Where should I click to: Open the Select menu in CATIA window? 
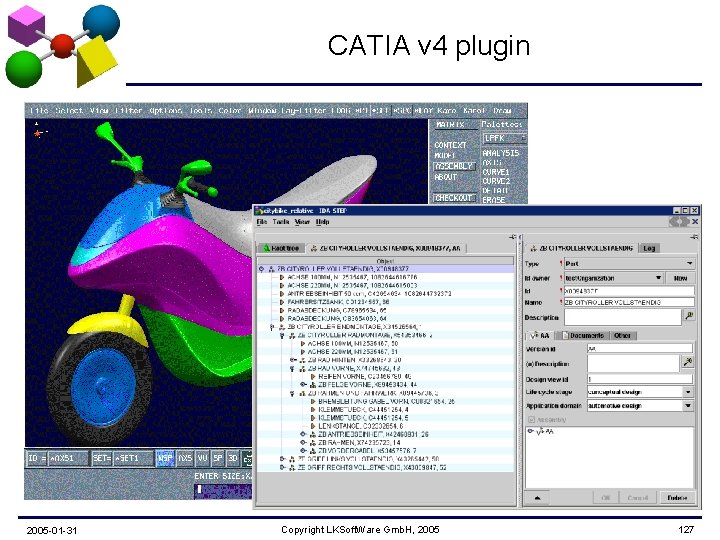[69, 111]
